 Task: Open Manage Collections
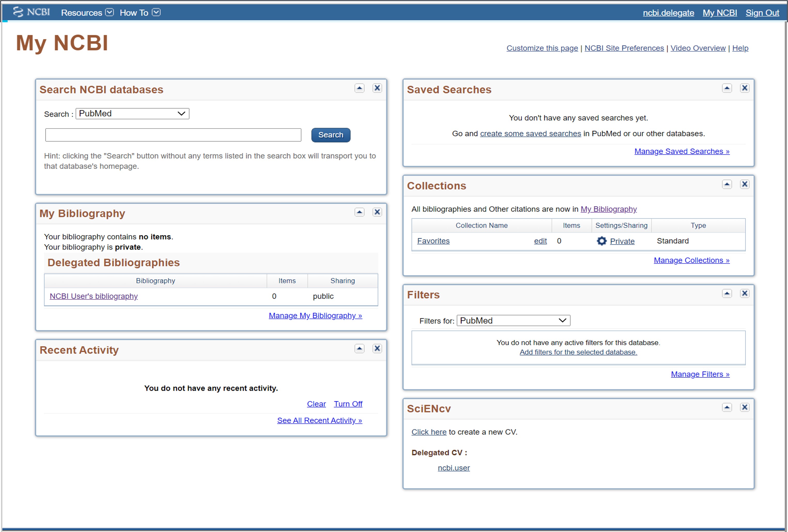point(692,260)
